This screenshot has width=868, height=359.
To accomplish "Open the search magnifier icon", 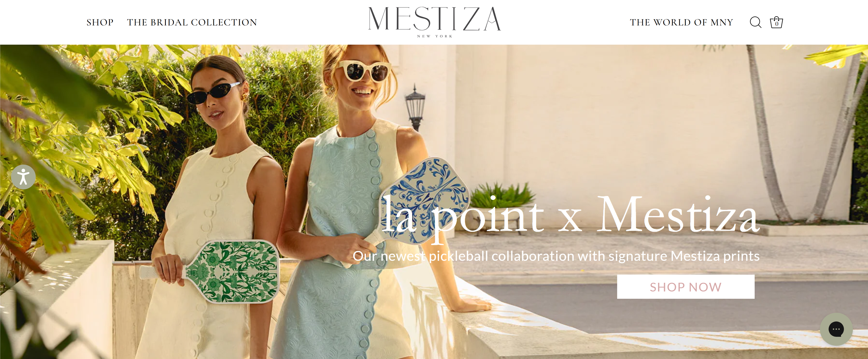I will click(755, 22).
